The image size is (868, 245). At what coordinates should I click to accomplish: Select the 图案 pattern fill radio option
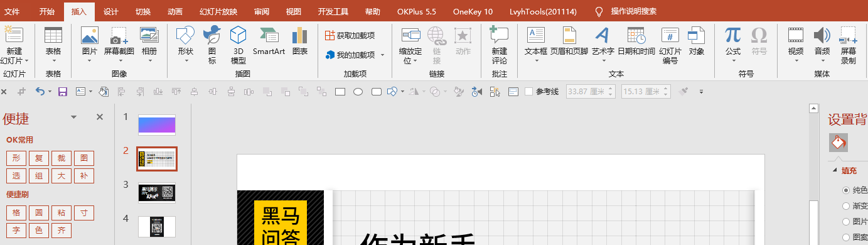pyautogui.click(x=845, y=238)
